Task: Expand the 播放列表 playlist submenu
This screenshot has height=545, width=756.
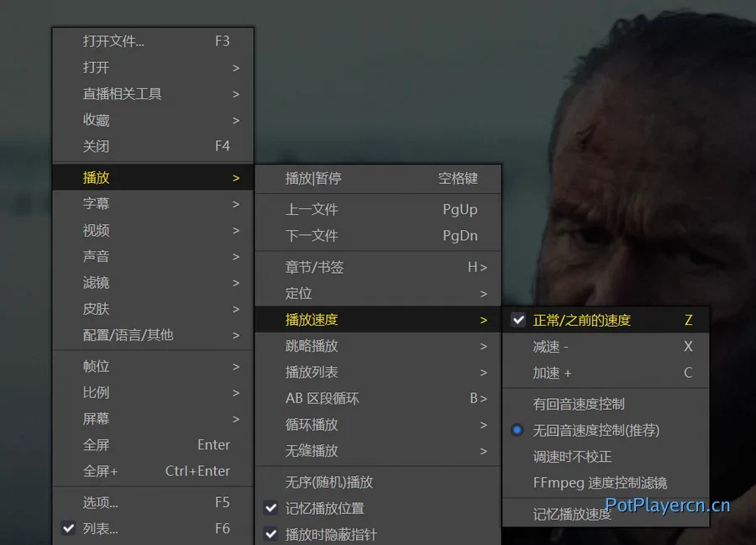Action: tap(317, 372)
